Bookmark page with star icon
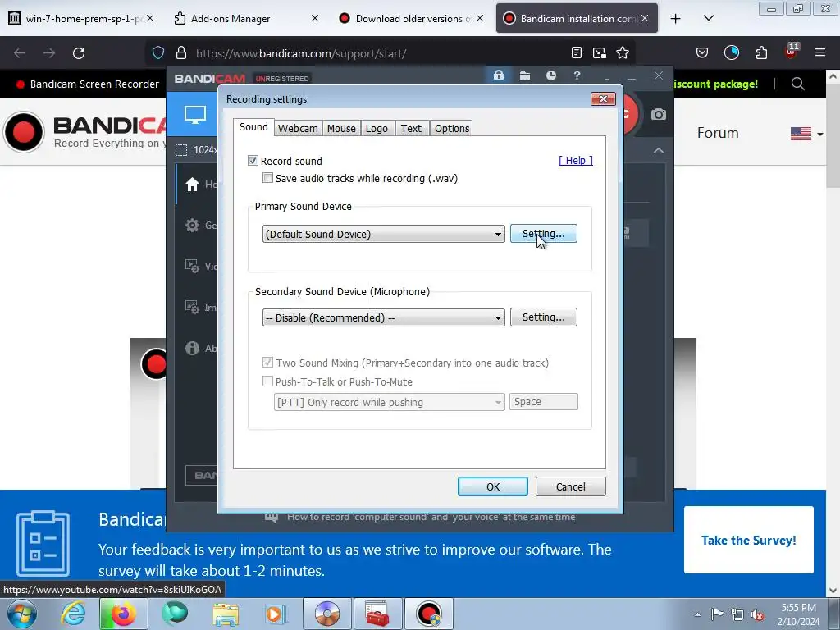This screenshot has height=630, width=840. pos(623,53)
